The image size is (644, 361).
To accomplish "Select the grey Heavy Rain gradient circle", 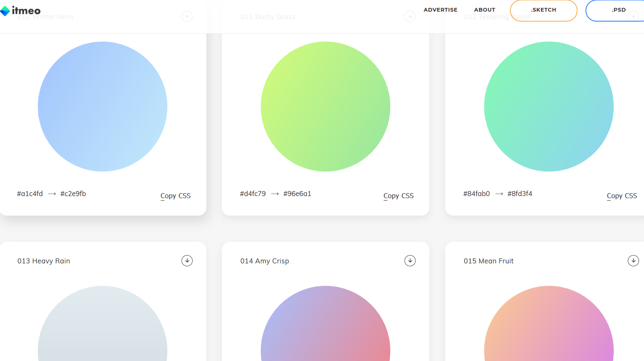I will pos(103,323).
